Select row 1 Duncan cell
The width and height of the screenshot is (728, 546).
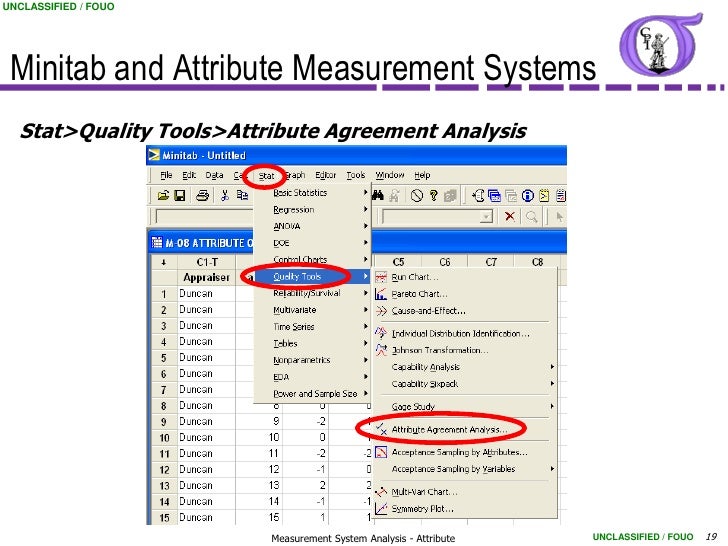[207, 293]
